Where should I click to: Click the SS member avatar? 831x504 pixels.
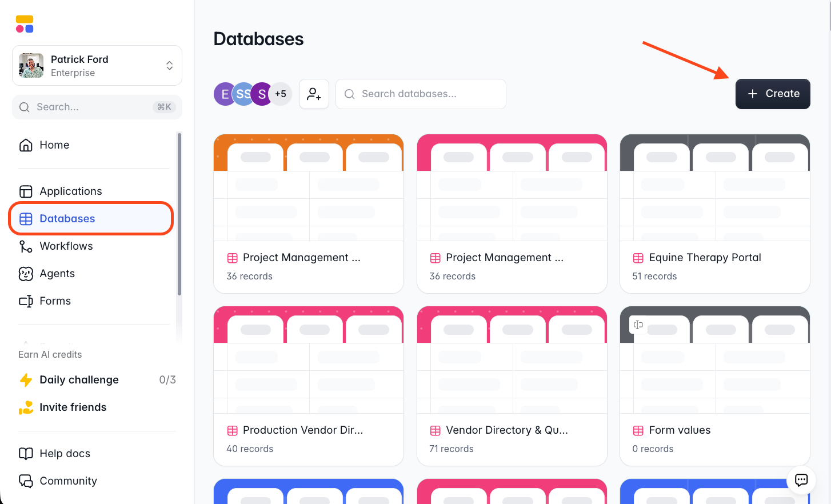pos(244,94)
